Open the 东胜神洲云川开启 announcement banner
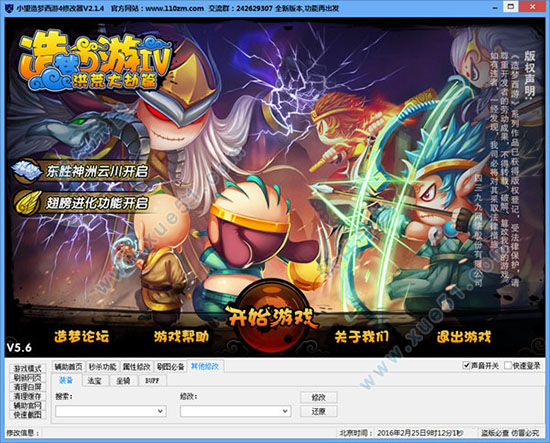 pos(81,172)
